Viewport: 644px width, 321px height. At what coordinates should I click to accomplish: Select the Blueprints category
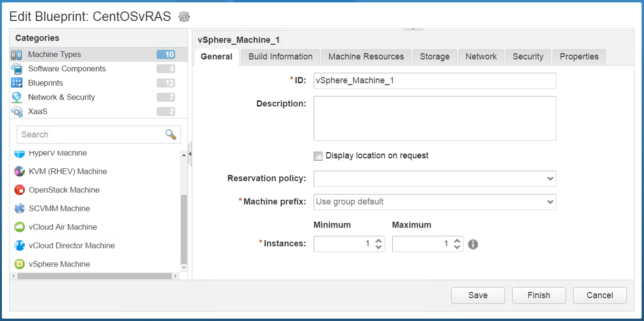[99, 83]
